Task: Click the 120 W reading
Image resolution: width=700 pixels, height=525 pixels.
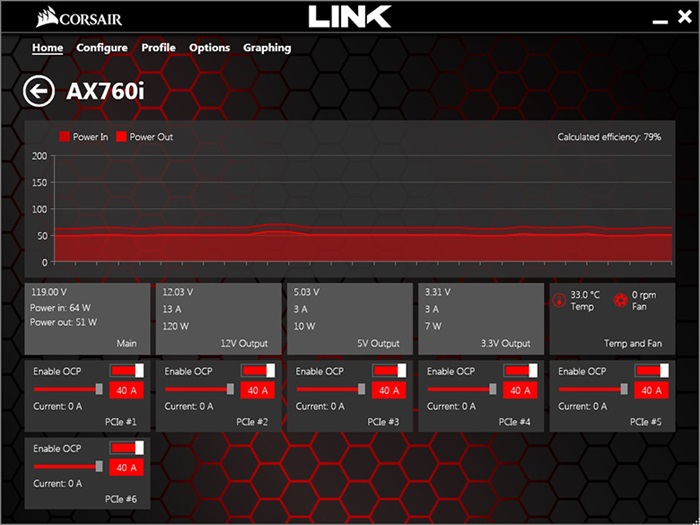Action: click(x=175, y=326)
